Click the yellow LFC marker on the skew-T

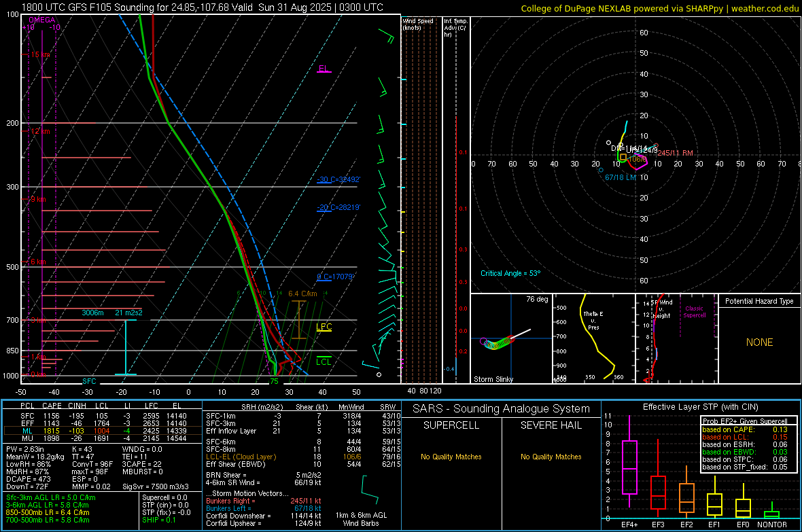click(324, 327)
